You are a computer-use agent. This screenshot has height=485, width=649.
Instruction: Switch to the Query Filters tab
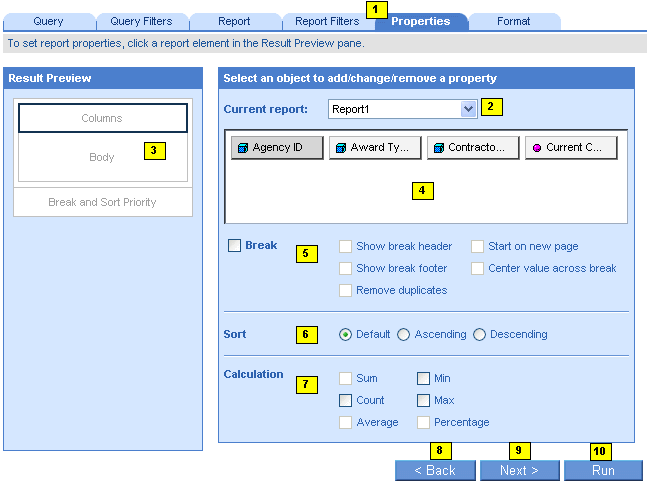click(141, 21)
